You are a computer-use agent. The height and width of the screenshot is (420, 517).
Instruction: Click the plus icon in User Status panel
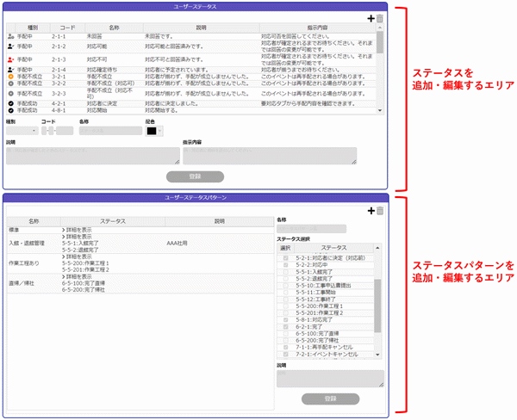pyautogui.click(x=371, y=18)
